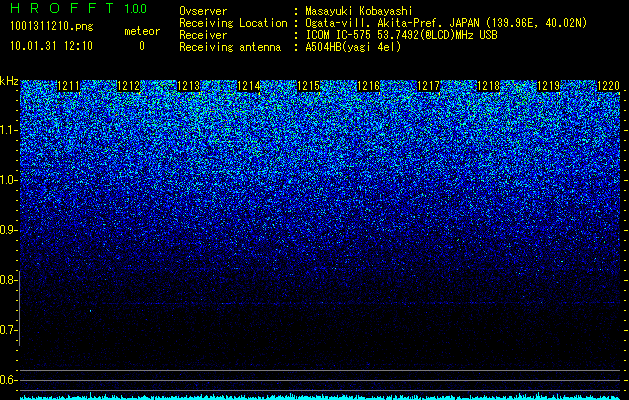Click the Ovserver label
Screen dimensions: 629x400
tap(203, 11)
